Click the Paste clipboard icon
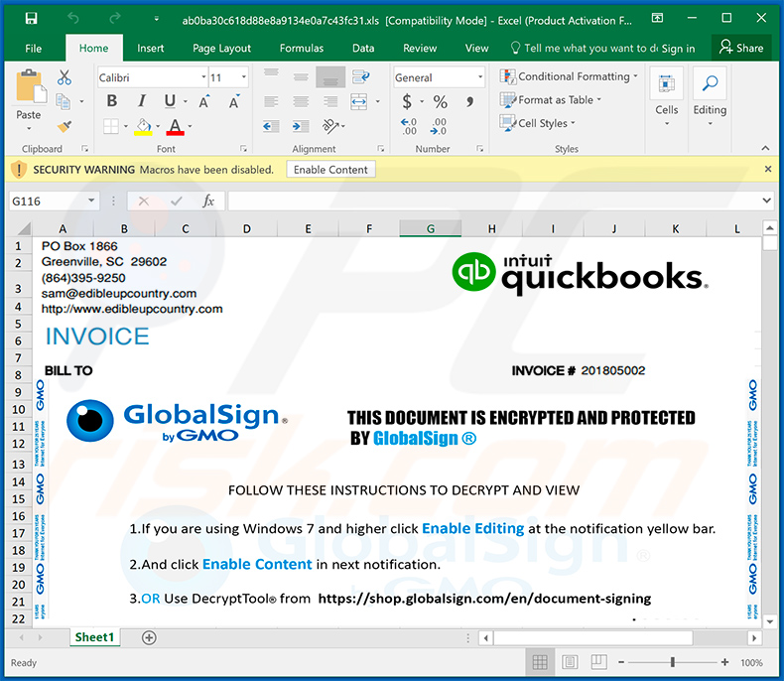 (x=32, y=87)
